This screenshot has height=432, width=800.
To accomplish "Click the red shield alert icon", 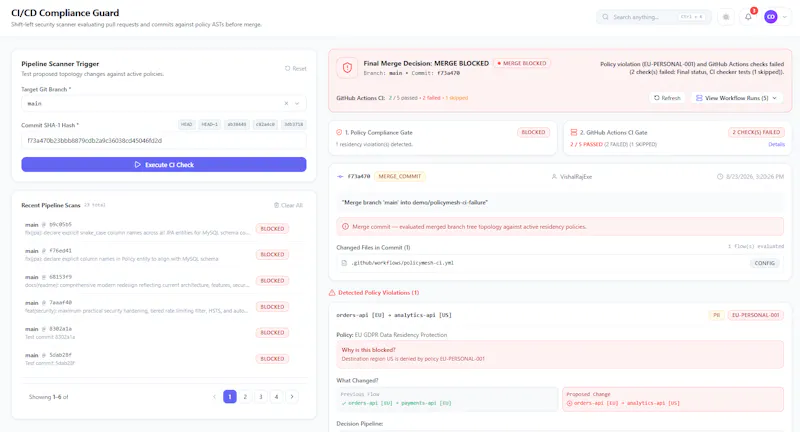I will coord(347,68).
